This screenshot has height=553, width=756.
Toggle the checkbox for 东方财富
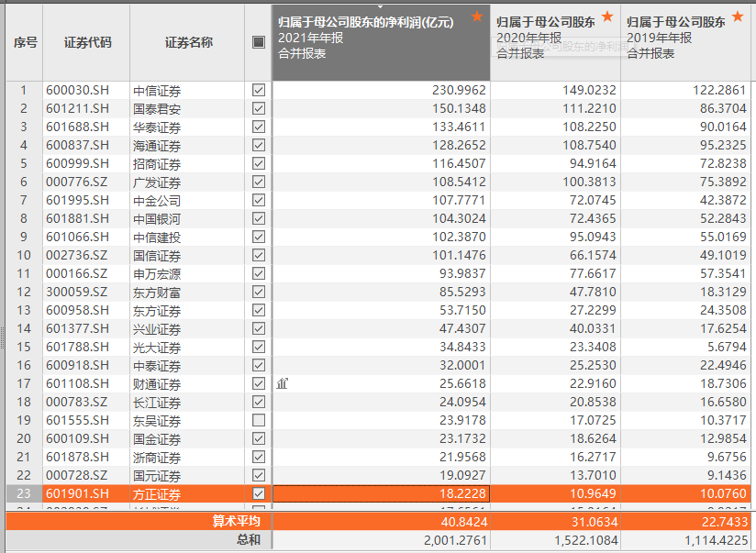point(259,292)
